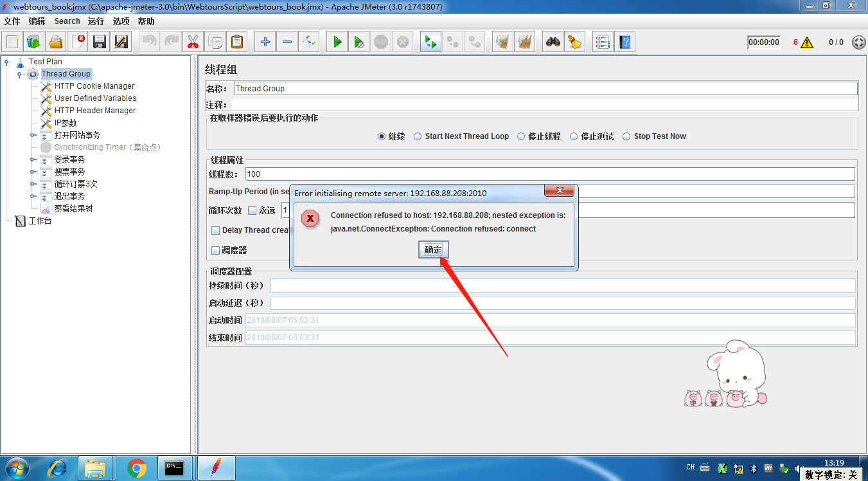The height and width of the screenshot is (481, 868).
Task: Enable the 调度器 checkbox
Action: click(x=215, y=250)
